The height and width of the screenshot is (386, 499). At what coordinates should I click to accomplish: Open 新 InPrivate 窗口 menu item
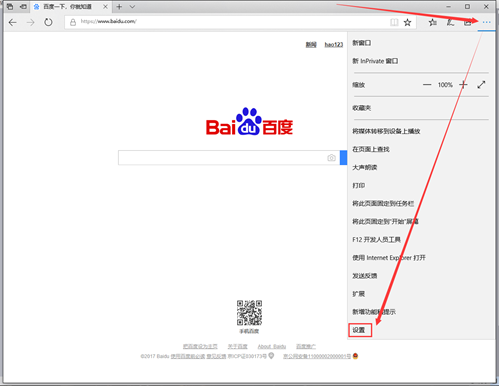pyautogui.click(x=375, y=61)
